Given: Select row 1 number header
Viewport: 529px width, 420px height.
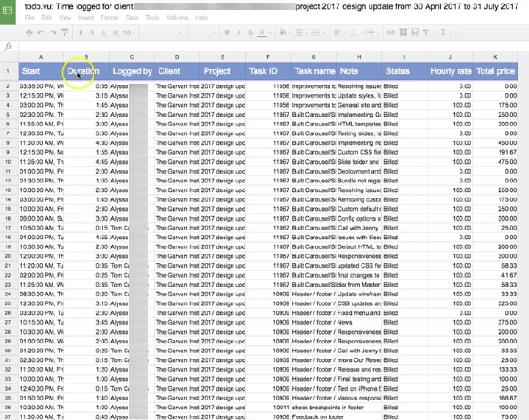Looking at the screenshot, I should coord(8,71).
